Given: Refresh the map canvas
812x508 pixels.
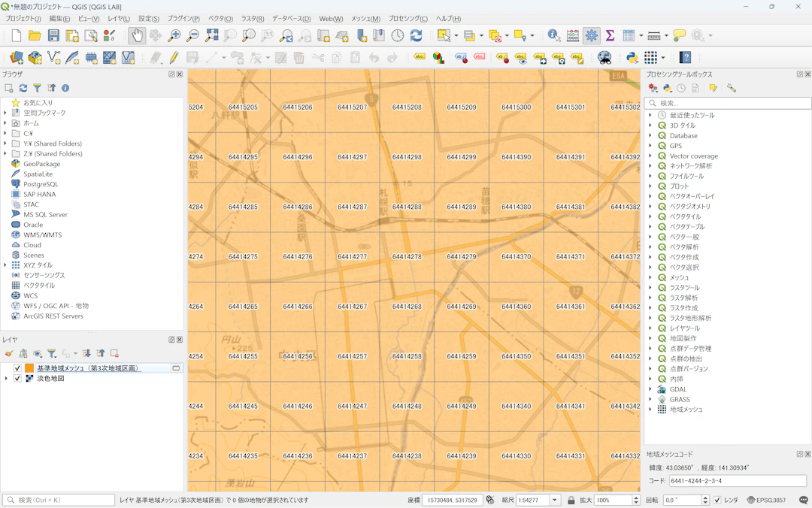Looking at the screenshot, I should click(x=416, y=36).
